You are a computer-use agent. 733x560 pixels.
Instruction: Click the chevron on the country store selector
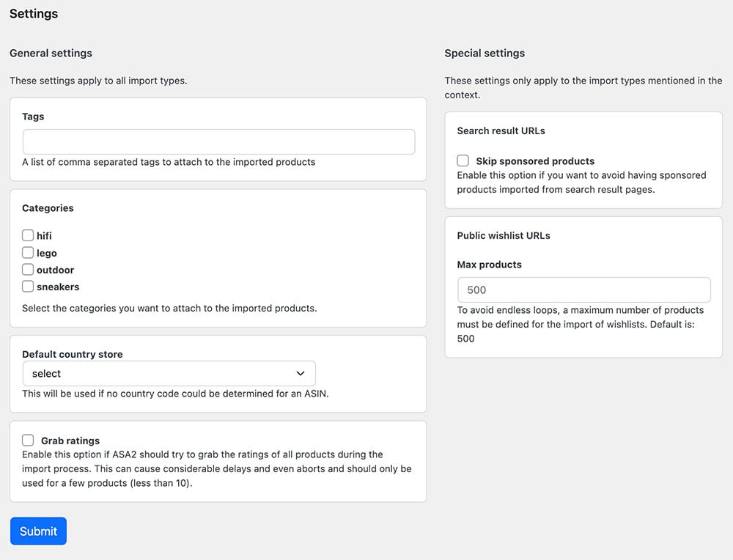301,373
